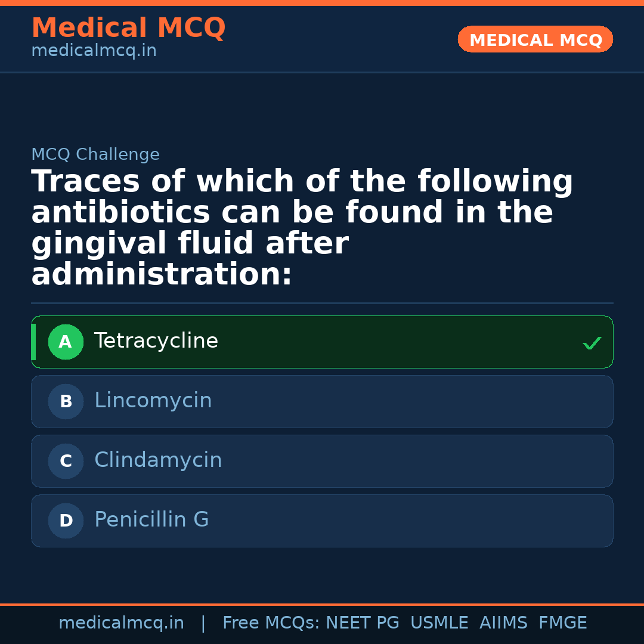The height and width of the screenshot is (644, 644).
Task: Select FMGE in the footer
Action: [x=563, y=623]
